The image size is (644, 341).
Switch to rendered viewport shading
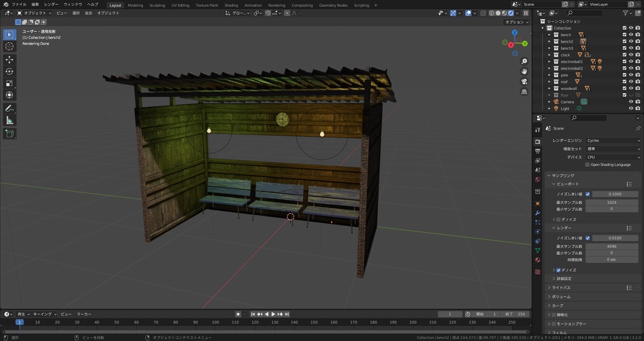(x=511, y=13)
